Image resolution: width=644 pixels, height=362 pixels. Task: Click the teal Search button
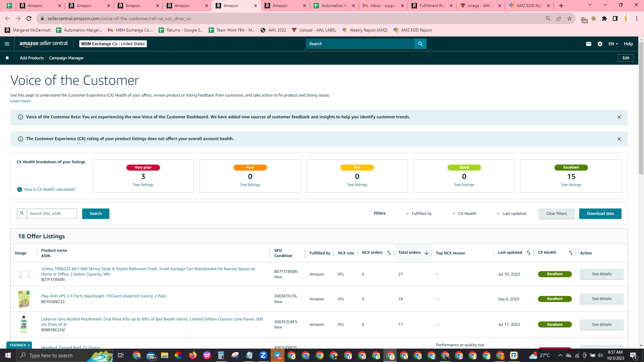click(x=96, y=214)
